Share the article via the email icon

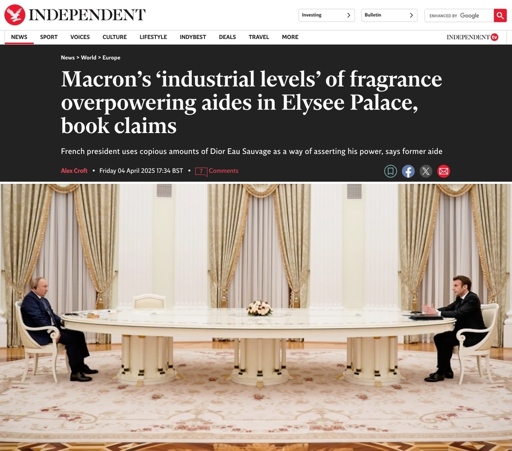[443, 171]
